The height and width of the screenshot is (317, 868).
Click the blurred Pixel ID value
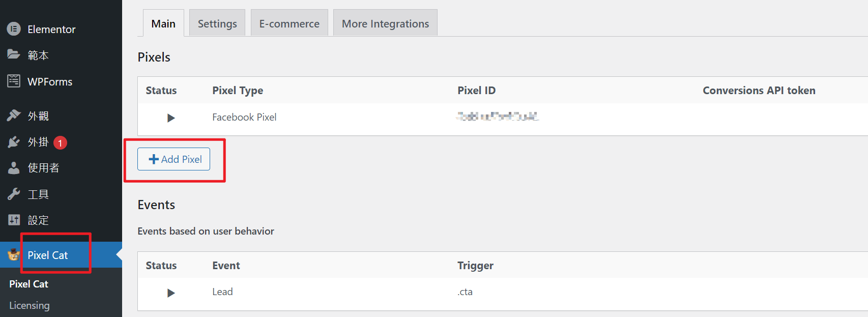498,117
